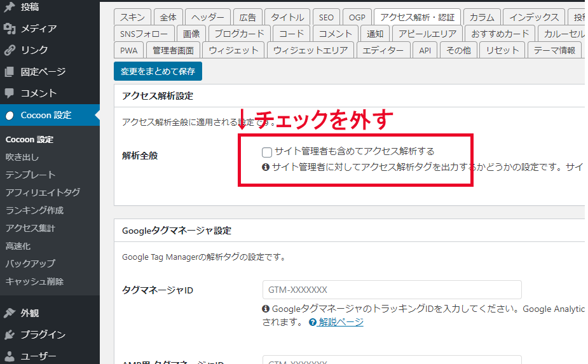588x364 pixels.
Task: Open the リセット tab
Action: point(502,50)
